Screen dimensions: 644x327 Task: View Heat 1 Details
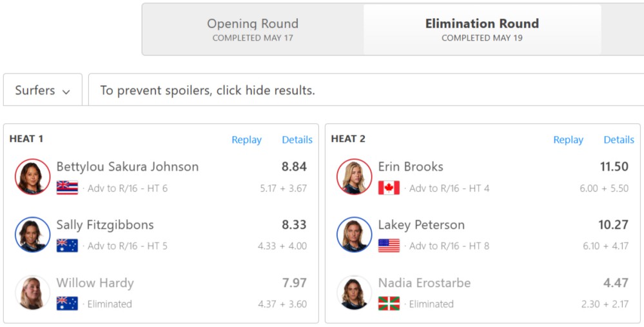point(297,140)
